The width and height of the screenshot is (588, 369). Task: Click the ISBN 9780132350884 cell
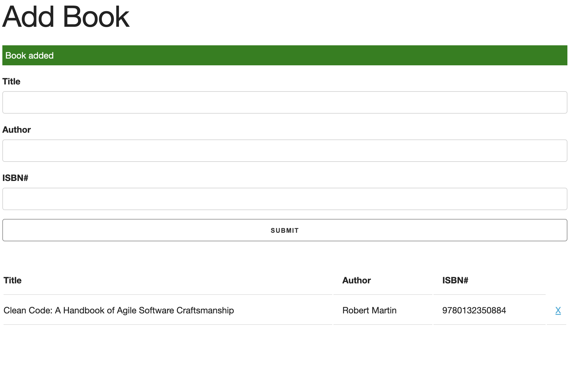click(474, 310)
